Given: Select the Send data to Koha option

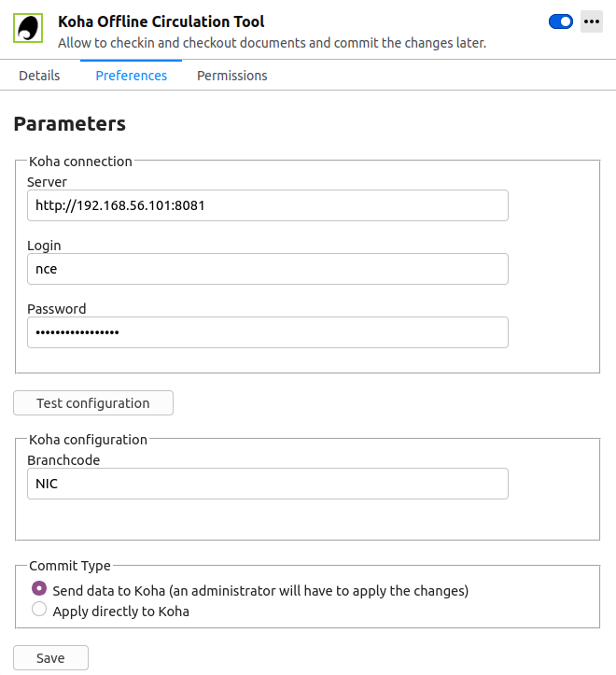Looking at the screenshot, I should tap(39, 589).
